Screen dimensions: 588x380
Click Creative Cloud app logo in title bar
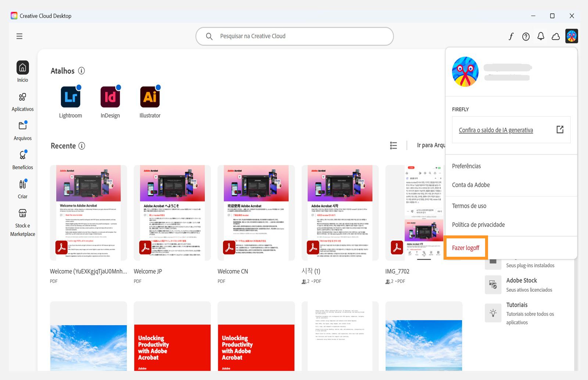pyautogui.click(x=14, y=16)
